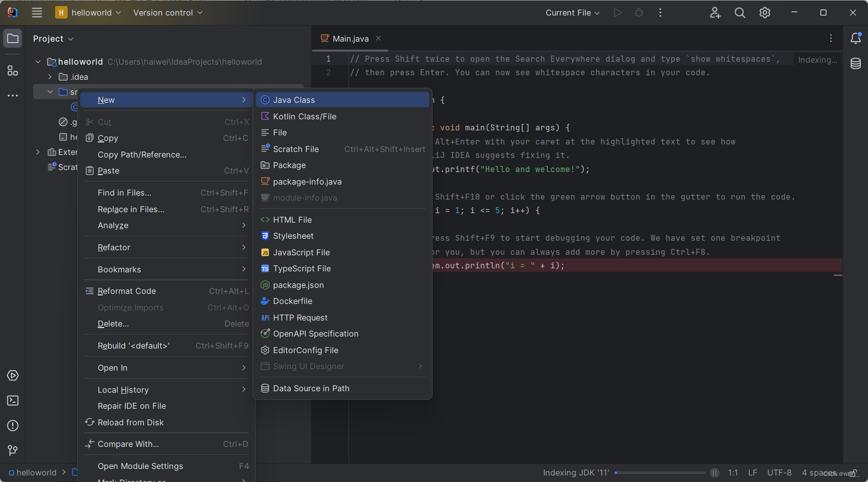Open editor tab options menu
The height and width of the screenshot is (482, 868).
coord(831,38)
